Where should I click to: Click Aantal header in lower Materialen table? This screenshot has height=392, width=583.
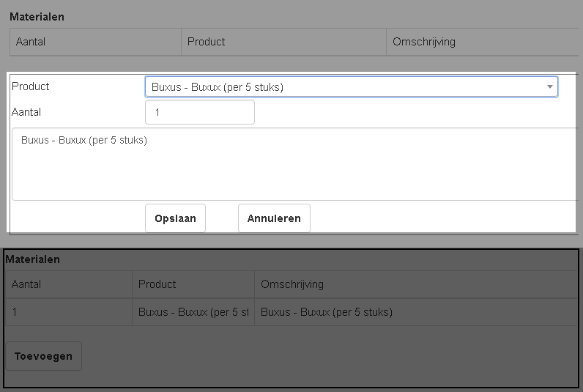(x=26, y=284)
